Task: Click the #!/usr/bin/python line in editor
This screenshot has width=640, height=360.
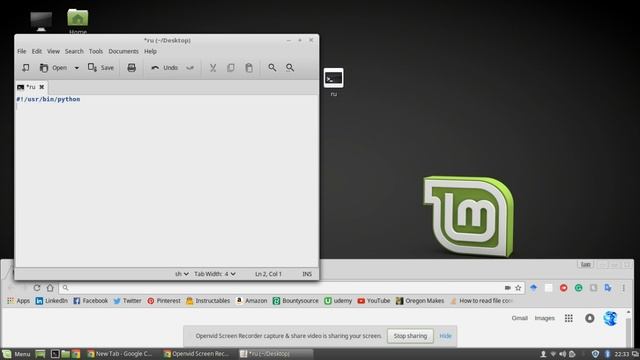Action: tap(48, 99)
